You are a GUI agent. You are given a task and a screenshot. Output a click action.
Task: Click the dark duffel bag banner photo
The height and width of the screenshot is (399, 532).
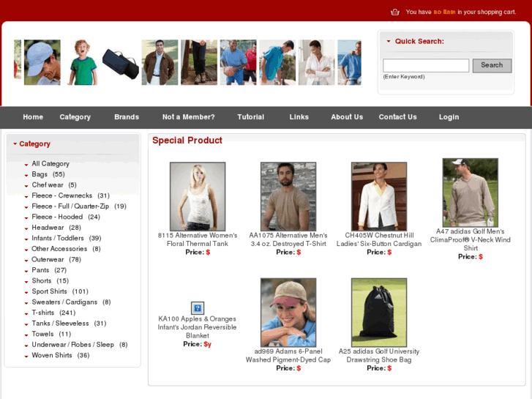click(x=121, y=62)
